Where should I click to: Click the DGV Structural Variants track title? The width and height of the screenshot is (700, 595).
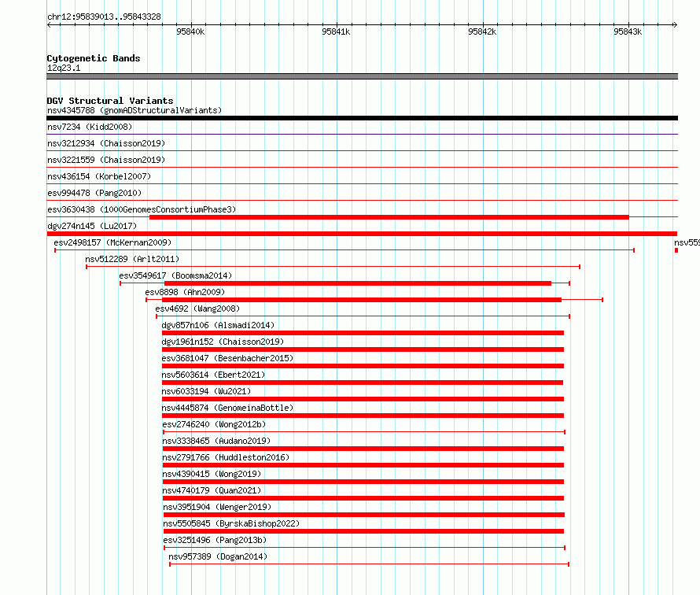[x=110, y=101]
